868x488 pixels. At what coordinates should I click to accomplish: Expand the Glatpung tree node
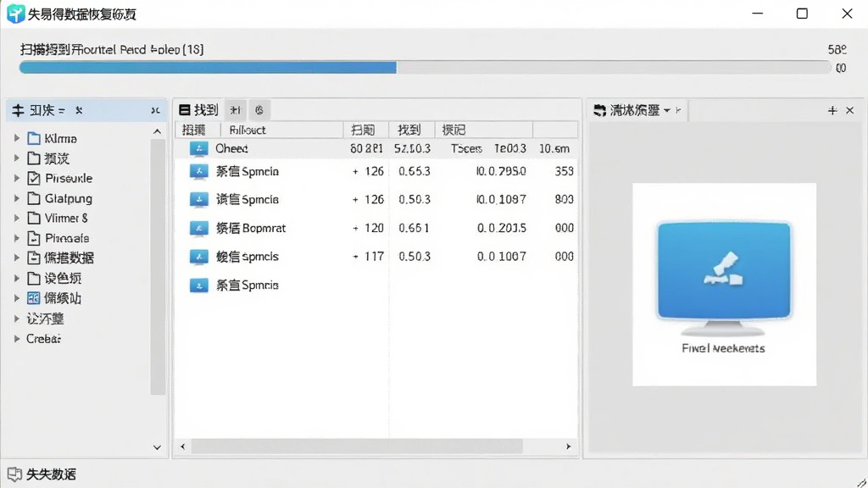click(x=17, y=198)
